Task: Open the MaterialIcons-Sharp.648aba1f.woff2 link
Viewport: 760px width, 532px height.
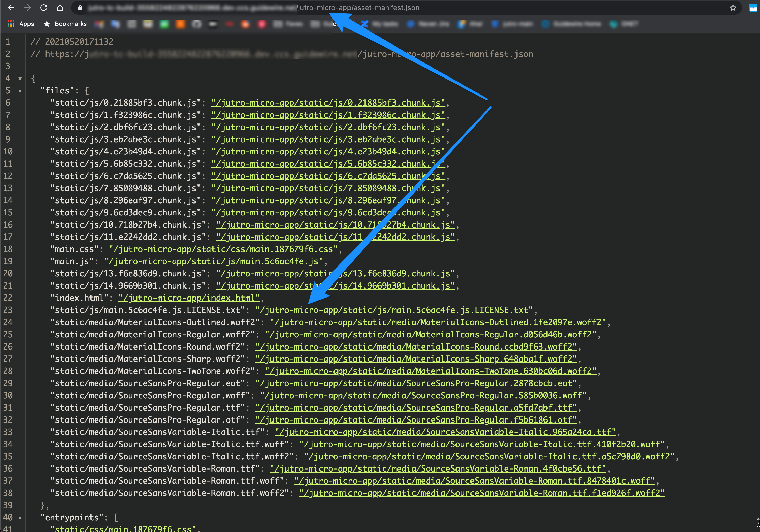Action: (x=416, y=359)
